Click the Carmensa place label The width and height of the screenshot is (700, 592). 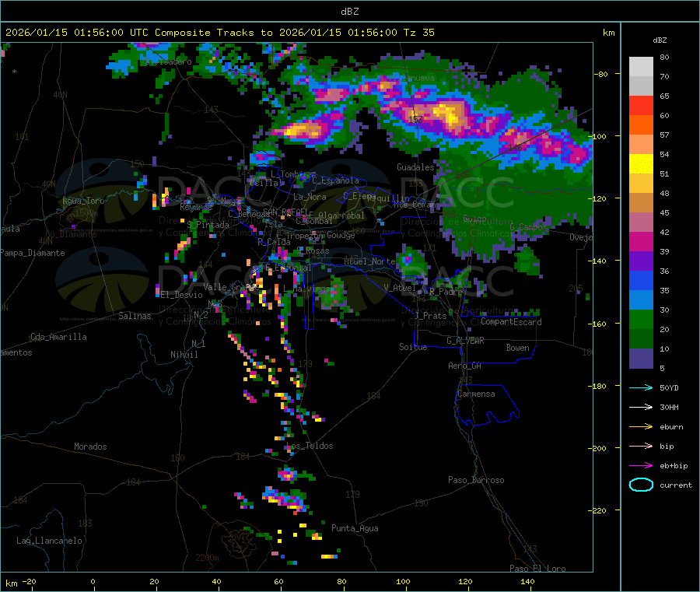tap(476, 394)
